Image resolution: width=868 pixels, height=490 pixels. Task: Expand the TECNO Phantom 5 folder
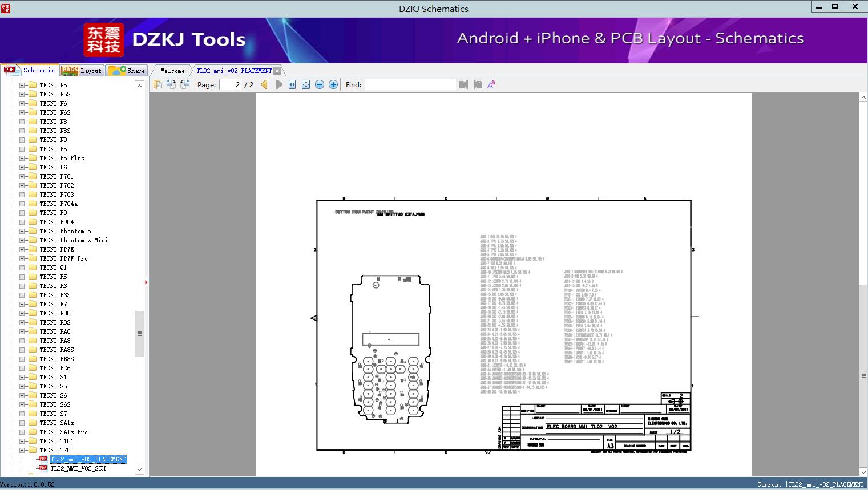point(22,231)
